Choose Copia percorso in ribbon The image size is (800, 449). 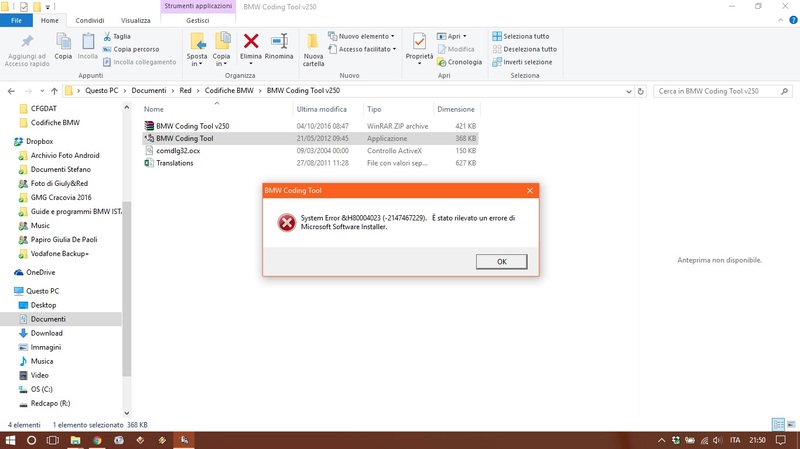click(131, 49)
